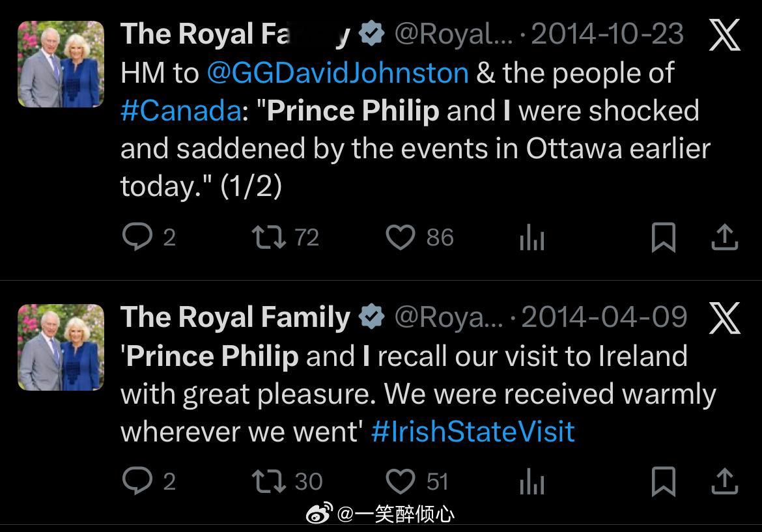Viewport: 762px width, 532px height.
Task: Reply to the Ottawa events tweet
Action: (137, 236)
